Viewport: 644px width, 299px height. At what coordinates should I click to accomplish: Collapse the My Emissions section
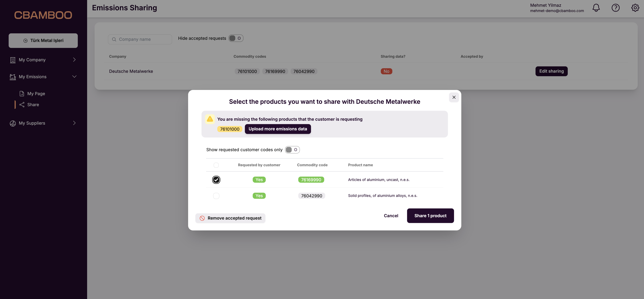(74, 77)
